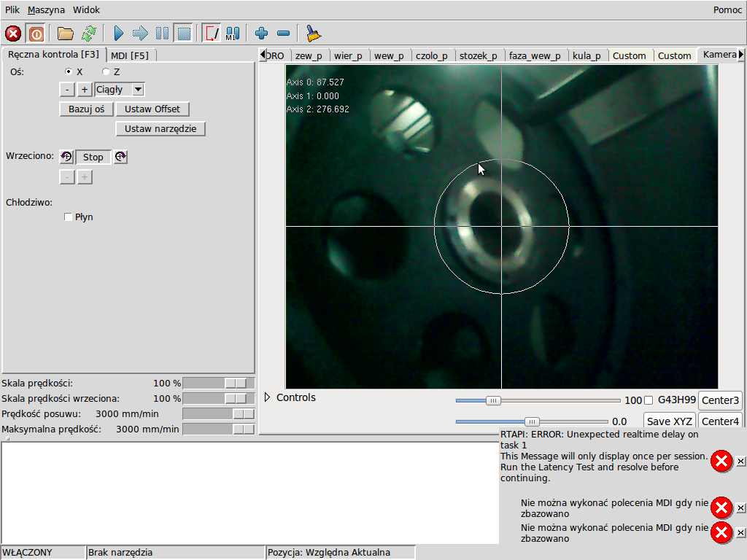Run the program with blue play icon
Image resolution: width=747 pixels, height=560 pixels.
[x=119, y=34]
